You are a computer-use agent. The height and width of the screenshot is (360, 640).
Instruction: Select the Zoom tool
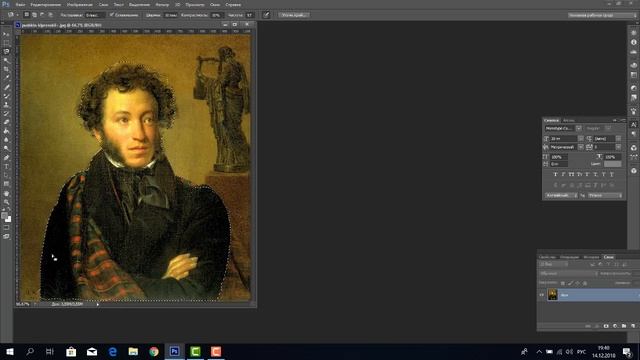(6, 202)
